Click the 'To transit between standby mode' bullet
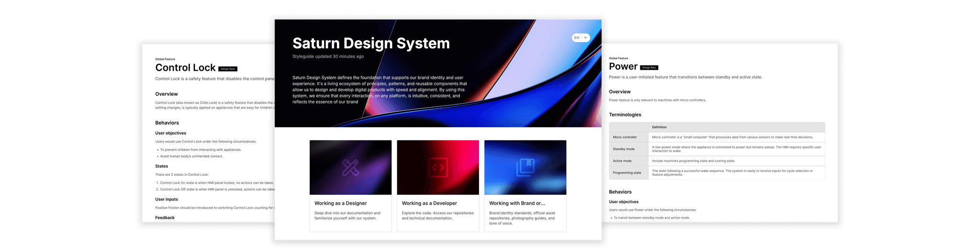 652,217
